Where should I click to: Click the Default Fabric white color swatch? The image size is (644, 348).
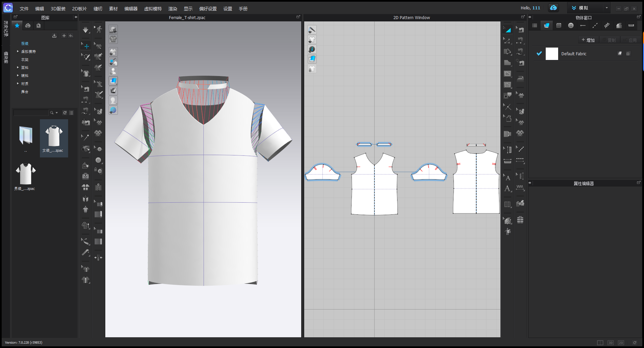tap(552, 54)
